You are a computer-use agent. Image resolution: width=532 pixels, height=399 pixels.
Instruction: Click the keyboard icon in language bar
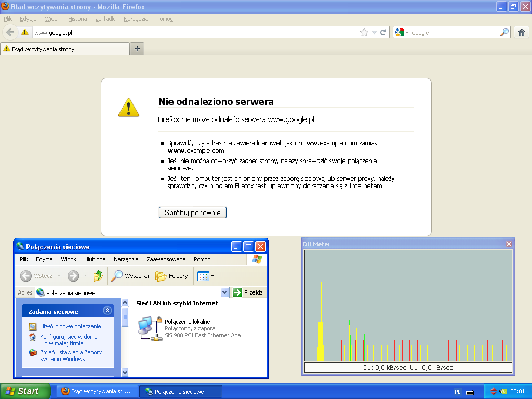click(x=470, y=392)
